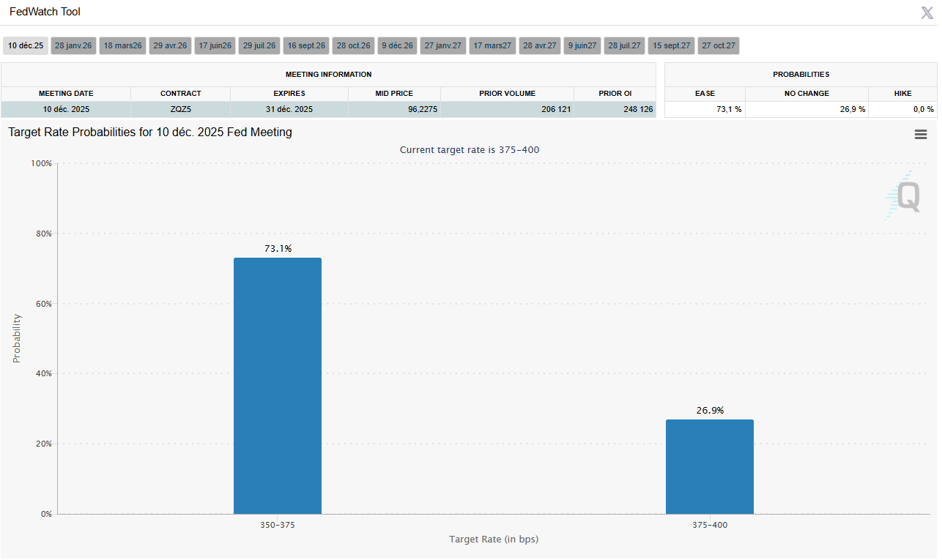Click the ZQZ5 contract cell
The width and height of the screenshot is (942, 560).
(x=180, y=109)
